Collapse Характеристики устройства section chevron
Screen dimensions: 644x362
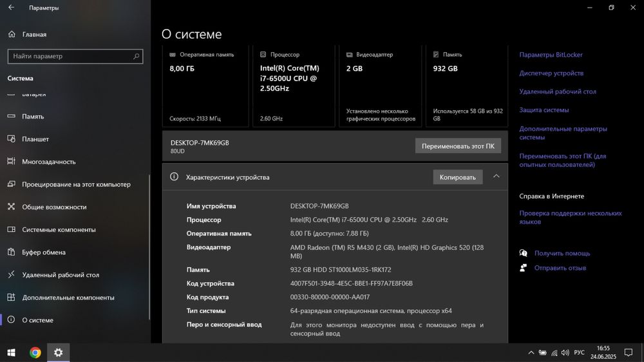coord(496,176)
